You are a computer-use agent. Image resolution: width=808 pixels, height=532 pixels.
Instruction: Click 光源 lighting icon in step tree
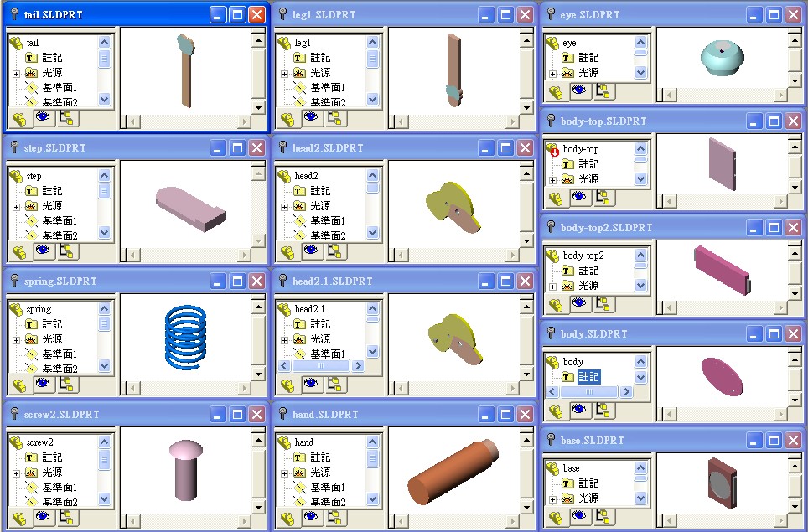pyautogui.click(x=32, y=206)
